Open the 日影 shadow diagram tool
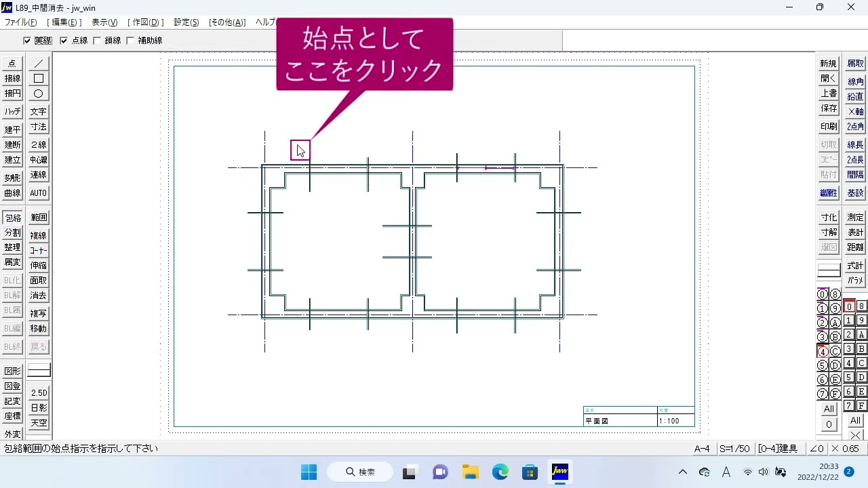The image size is (868, 488). (x=39, y=408)
